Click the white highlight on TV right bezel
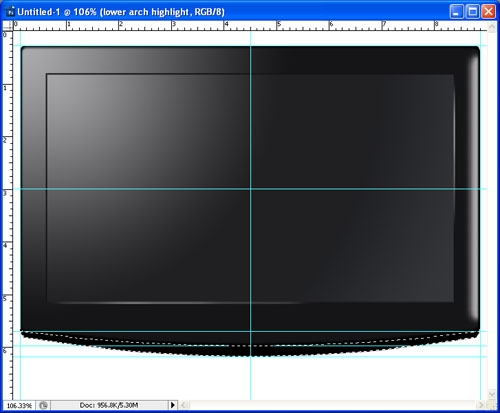This screenshot has width=500, height=413. pyautogui.click(x=473, y=188)
